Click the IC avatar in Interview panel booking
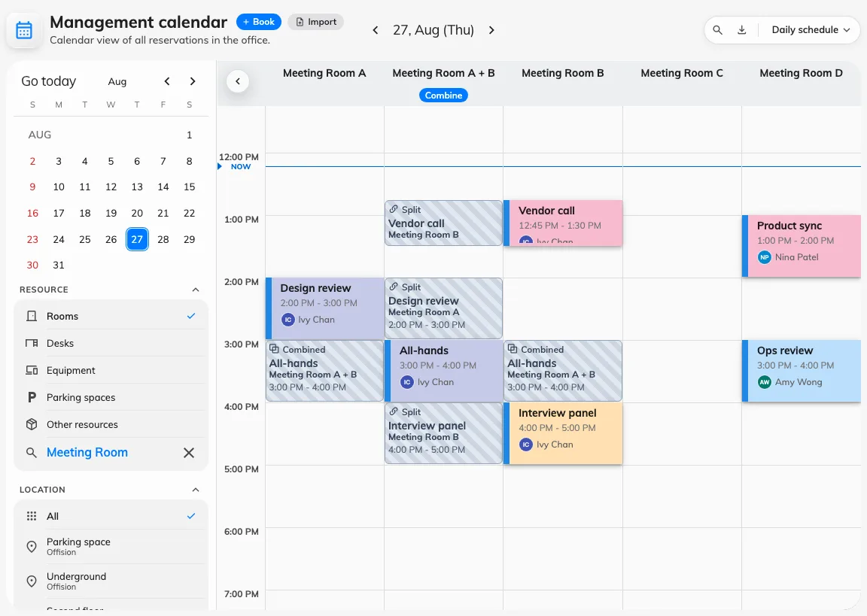 [x=526, y=445]
